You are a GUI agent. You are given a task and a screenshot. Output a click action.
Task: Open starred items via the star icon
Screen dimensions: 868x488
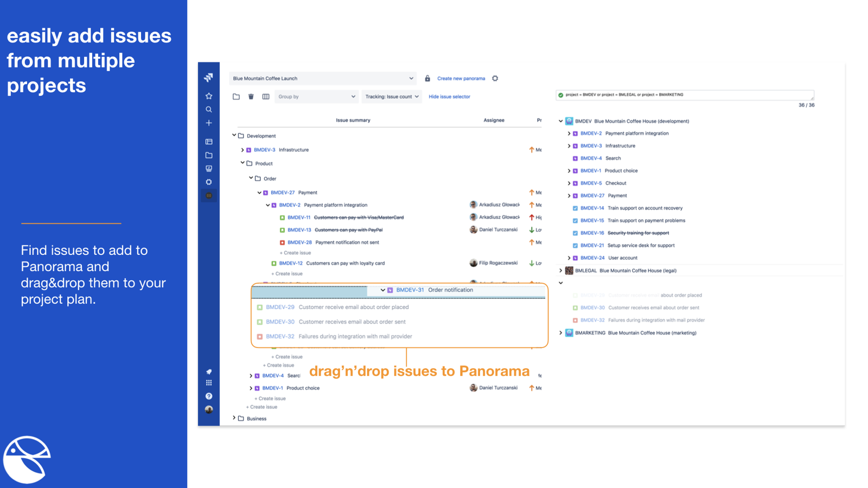click(x=209, y=96)
